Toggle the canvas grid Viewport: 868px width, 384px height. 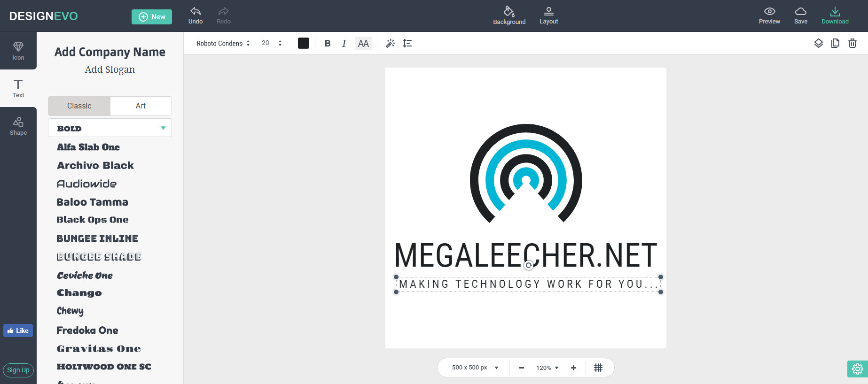coord(598,368)
